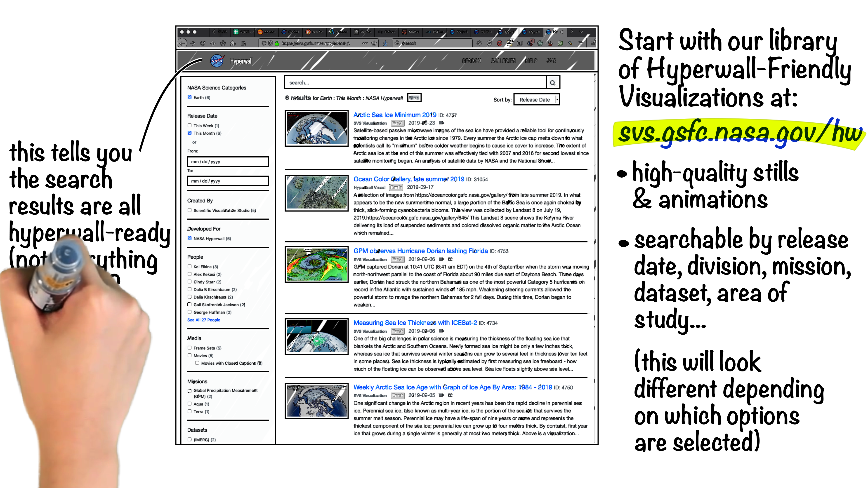Reload the page with the refresh icon

[x=203, y=43]
